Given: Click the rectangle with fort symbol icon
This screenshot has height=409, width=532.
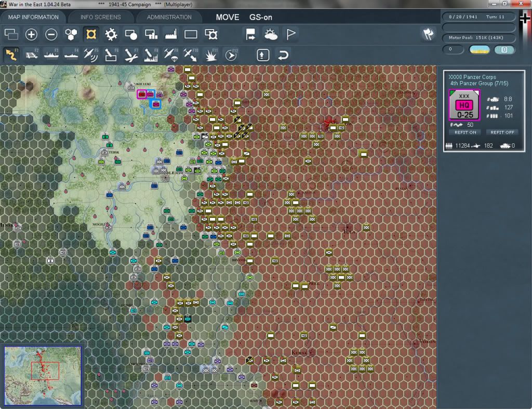Looking at the screenshot, I should [211, 34].
